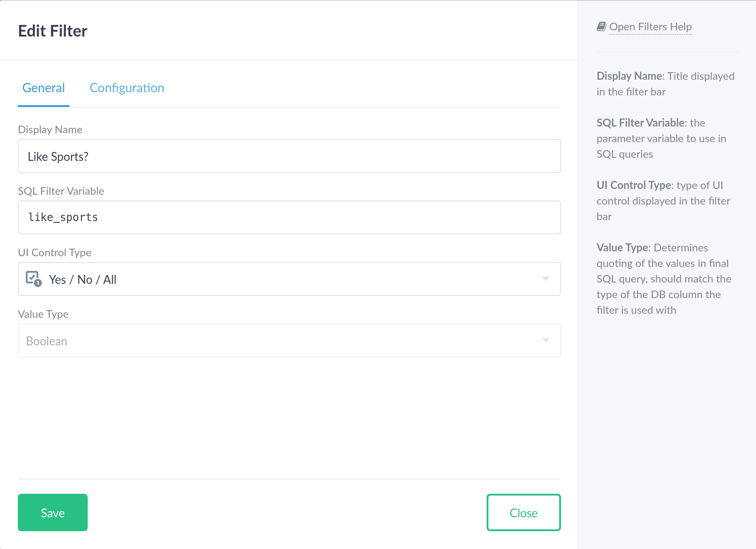Screen dimensions: 756x549
Task: Expand UI Control Type dropdown arrow
Action: [546, 279]
